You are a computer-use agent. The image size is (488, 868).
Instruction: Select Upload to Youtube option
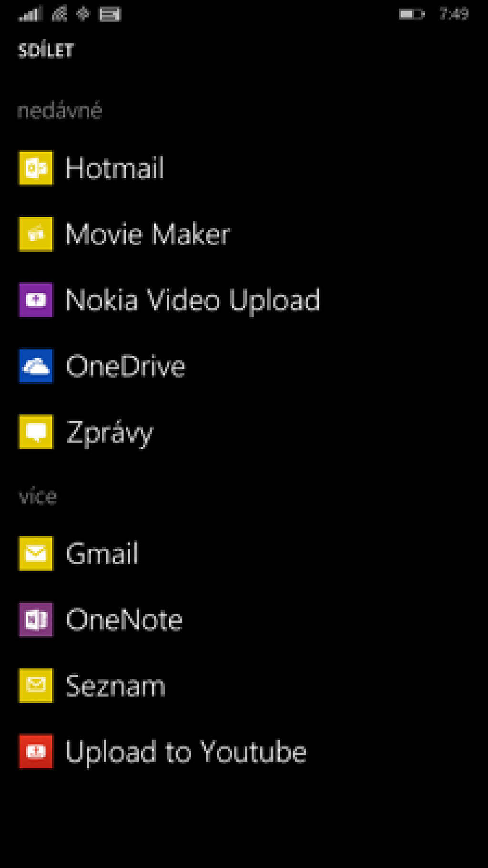coord(186,752)
